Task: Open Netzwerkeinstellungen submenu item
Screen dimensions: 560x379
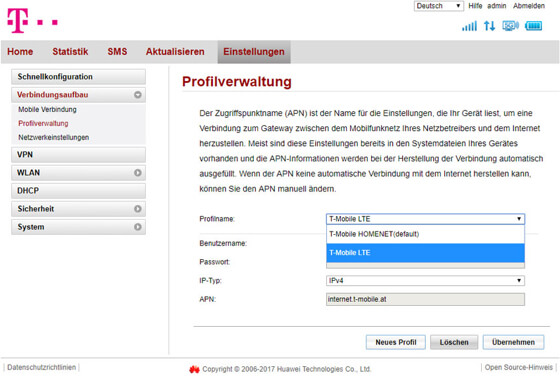Action: (x=54, y=137)
